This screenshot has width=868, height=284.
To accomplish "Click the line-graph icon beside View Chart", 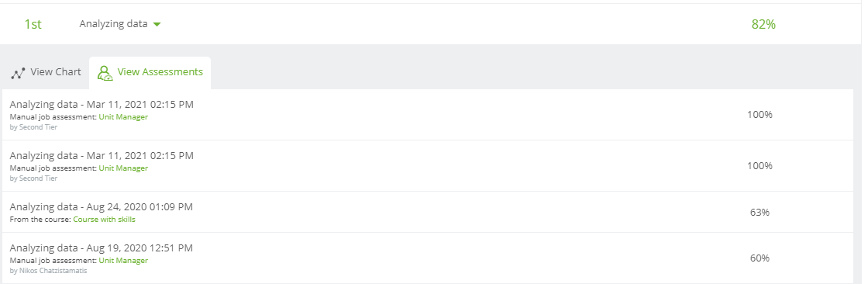I will (19, 73).
